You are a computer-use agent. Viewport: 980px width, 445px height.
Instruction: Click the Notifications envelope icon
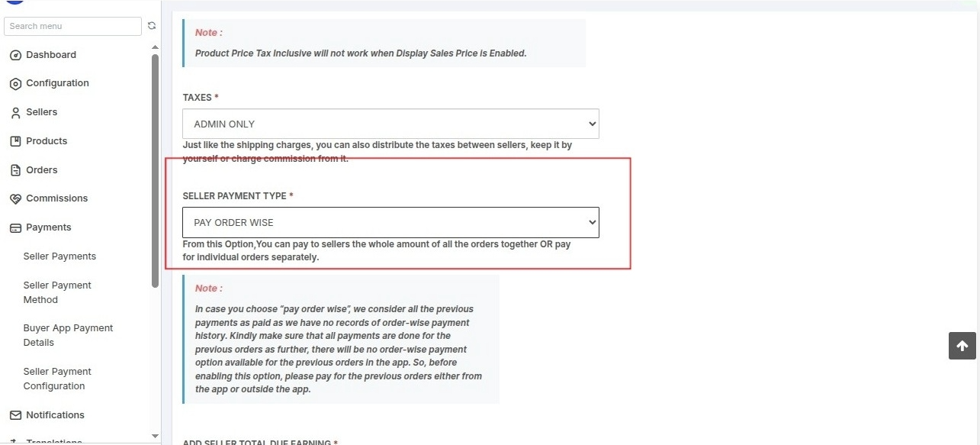(15, 415)
